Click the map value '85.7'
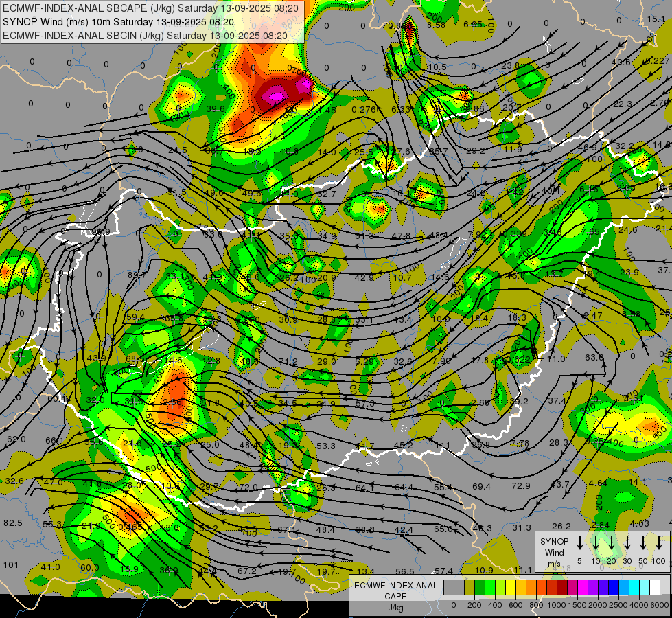 pyautogui.click(x=438, y=151)
